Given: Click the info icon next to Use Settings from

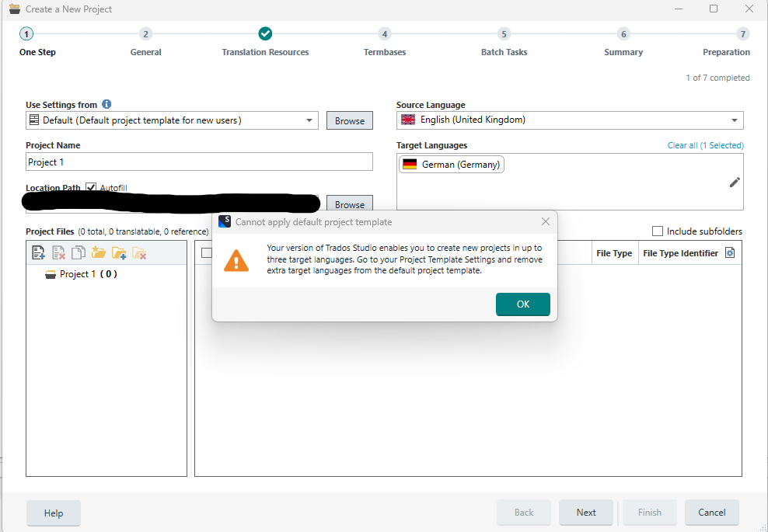Looking at the screenshot, I should point(106,104).
